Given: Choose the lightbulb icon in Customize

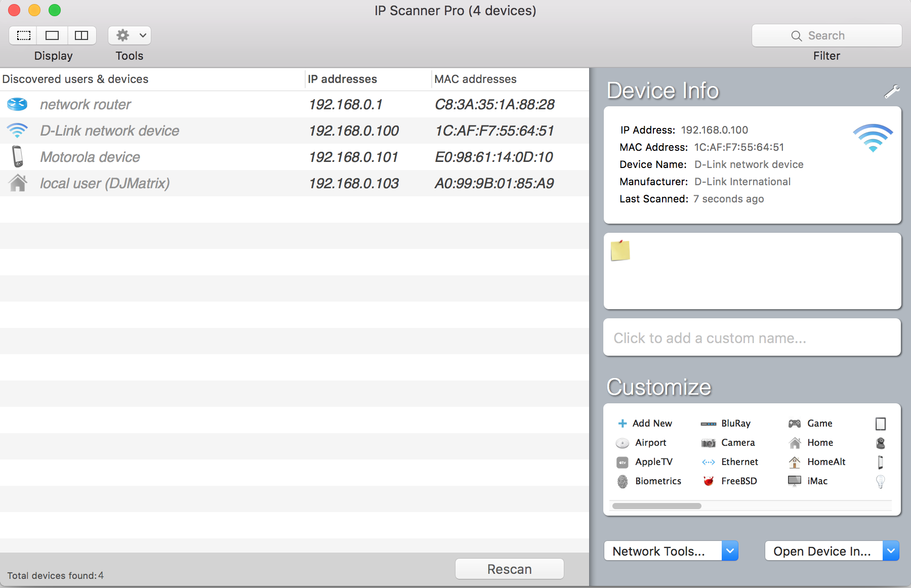Looking at the screenshot, I should pos(881,481).
